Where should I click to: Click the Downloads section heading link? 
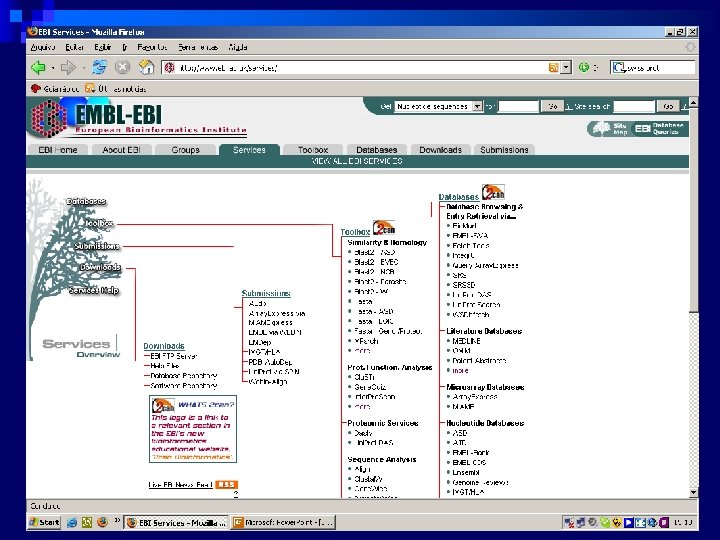point(164,346)
